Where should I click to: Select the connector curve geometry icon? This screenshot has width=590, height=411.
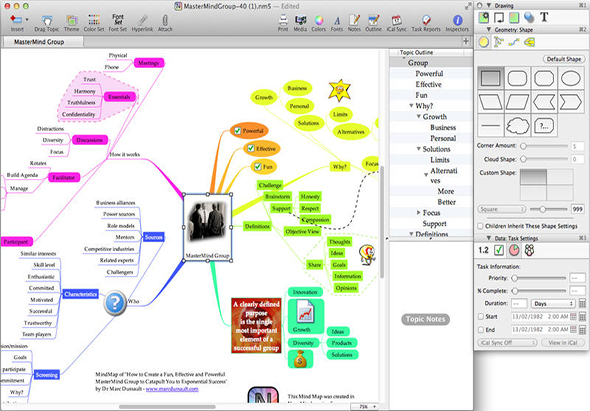click(514, 42)
